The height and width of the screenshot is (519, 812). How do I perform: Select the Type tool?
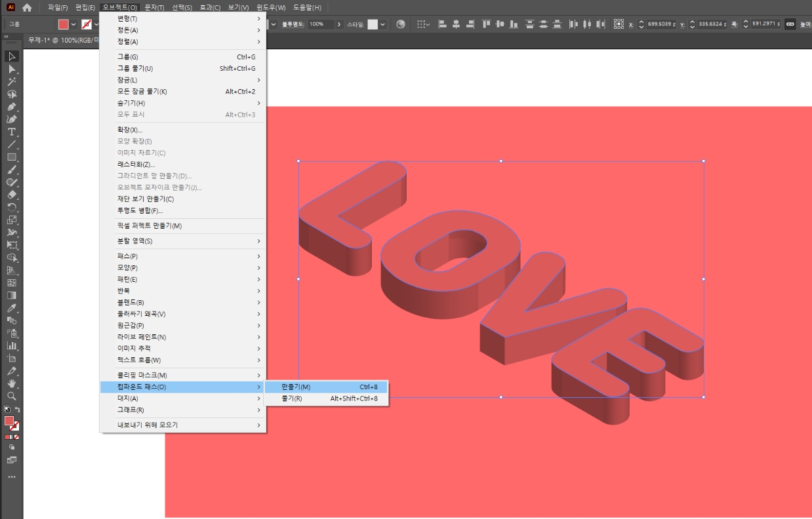[x=12, y=132]
